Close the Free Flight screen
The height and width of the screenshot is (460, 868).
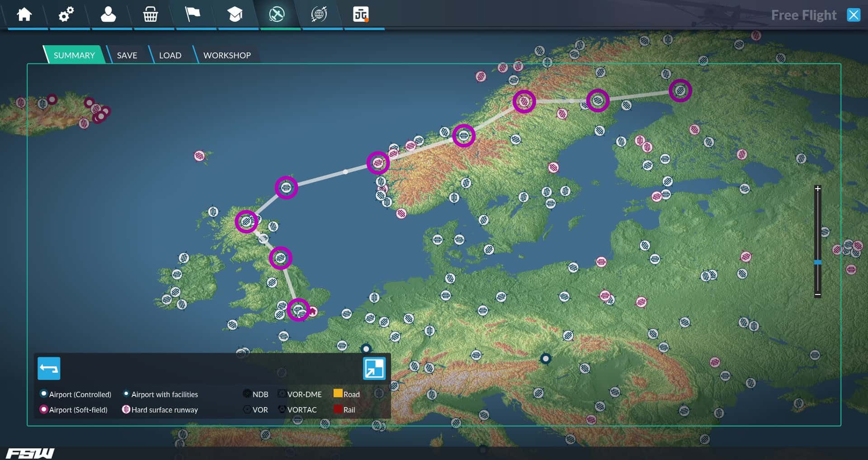click(854, 15)
